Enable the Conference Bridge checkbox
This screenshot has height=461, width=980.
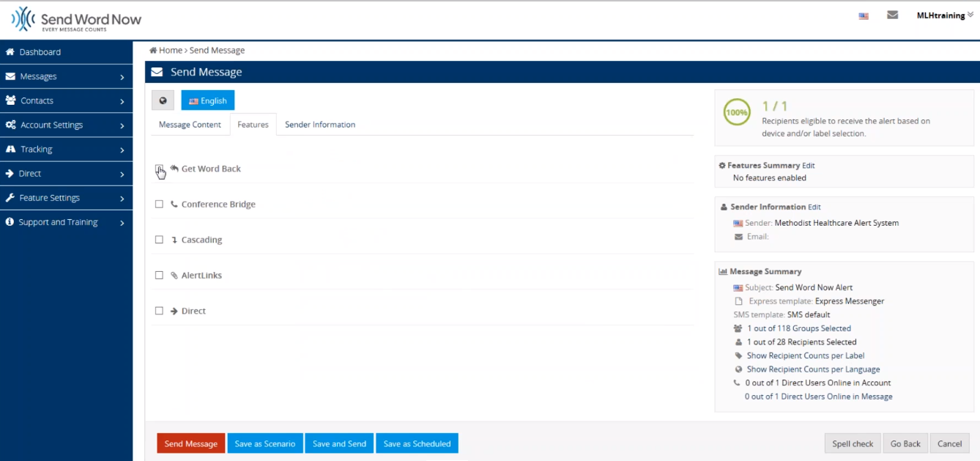tap(159, 204)
